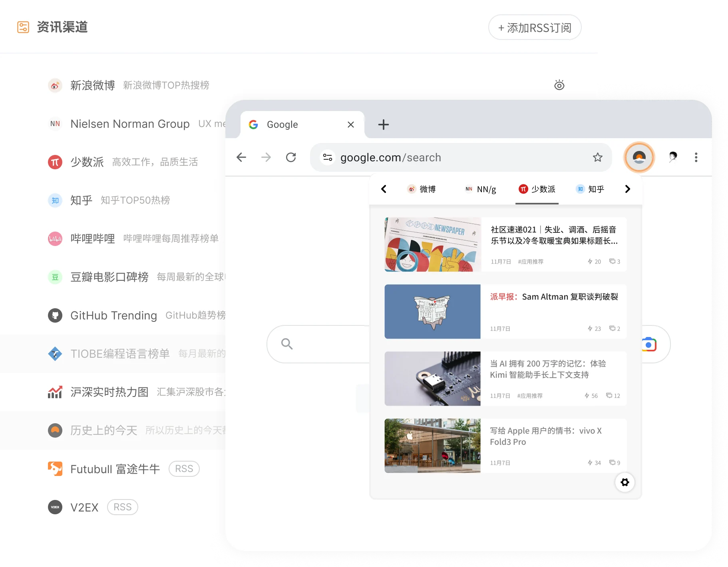Select the 历史上的今天 channel name
This screenshot has height=567, width=728.
pyautogui.click(x=104, y=430)
